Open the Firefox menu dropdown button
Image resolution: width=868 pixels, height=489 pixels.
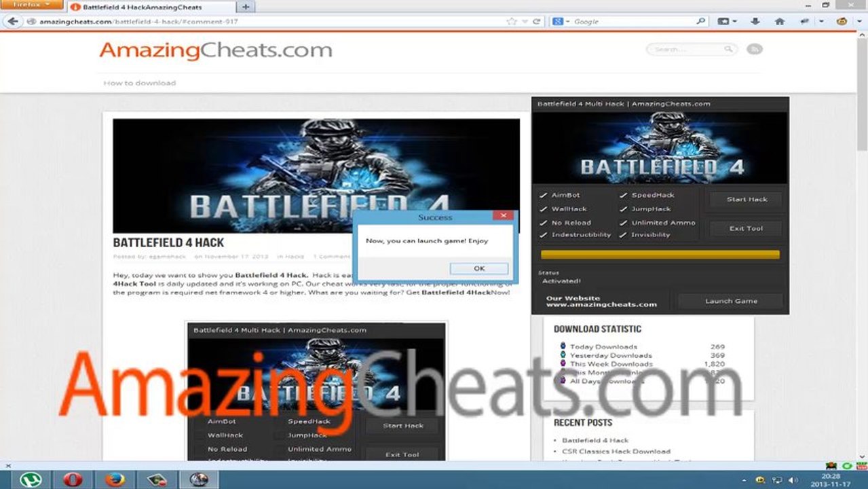click(32, 5)
